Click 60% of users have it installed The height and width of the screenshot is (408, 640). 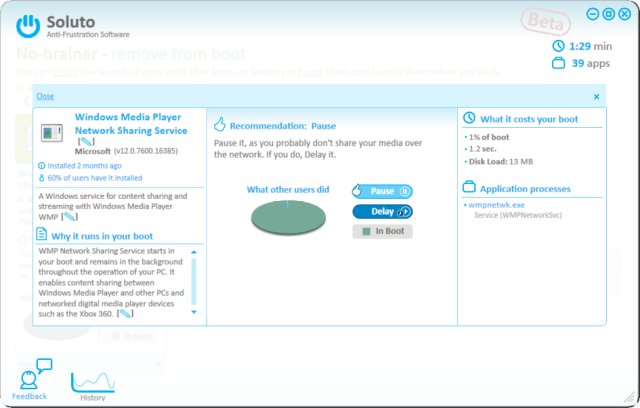pos(95,178)
